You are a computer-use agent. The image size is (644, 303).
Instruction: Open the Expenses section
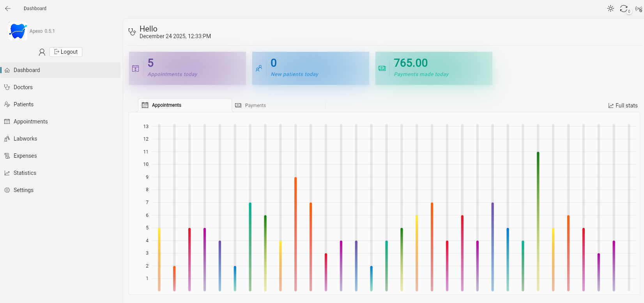tap(60, 156)
